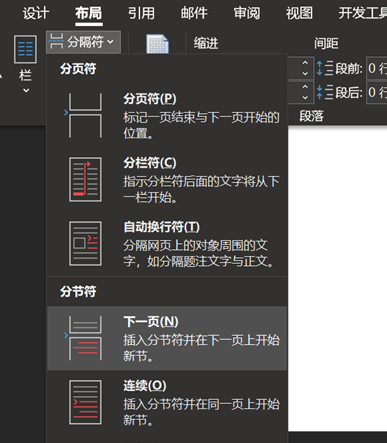The height and width of the screenshot is (443, 387).
Task: Increase the upper indent spinner value
Action: pyautogui.click(x=305, y=63)
